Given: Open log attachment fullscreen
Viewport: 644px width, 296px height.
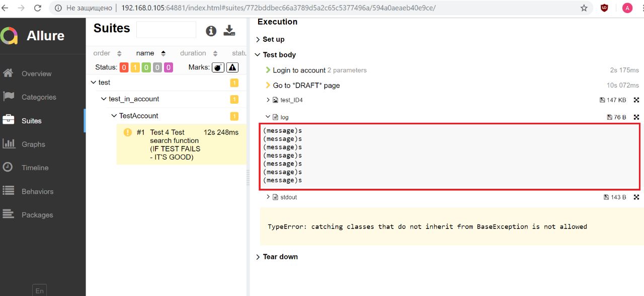Looking at the screenshot, I should tap(636, 117).
